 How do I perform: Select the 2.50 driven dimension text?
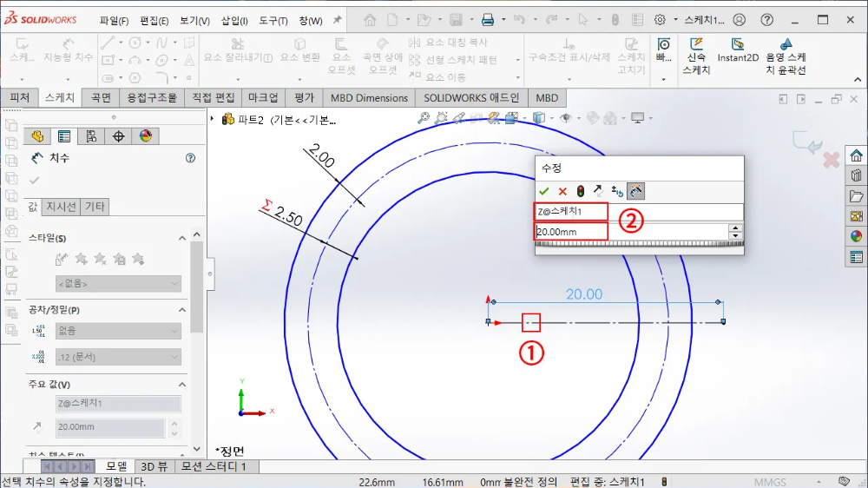click(x=289, y=216)
